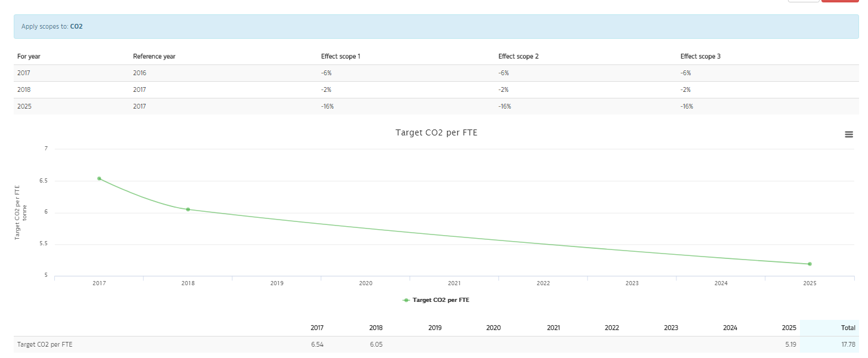The height and width of the screenshot is (358, 868).
Task: Open the 2018 target year link
Action: pos(24,89)
